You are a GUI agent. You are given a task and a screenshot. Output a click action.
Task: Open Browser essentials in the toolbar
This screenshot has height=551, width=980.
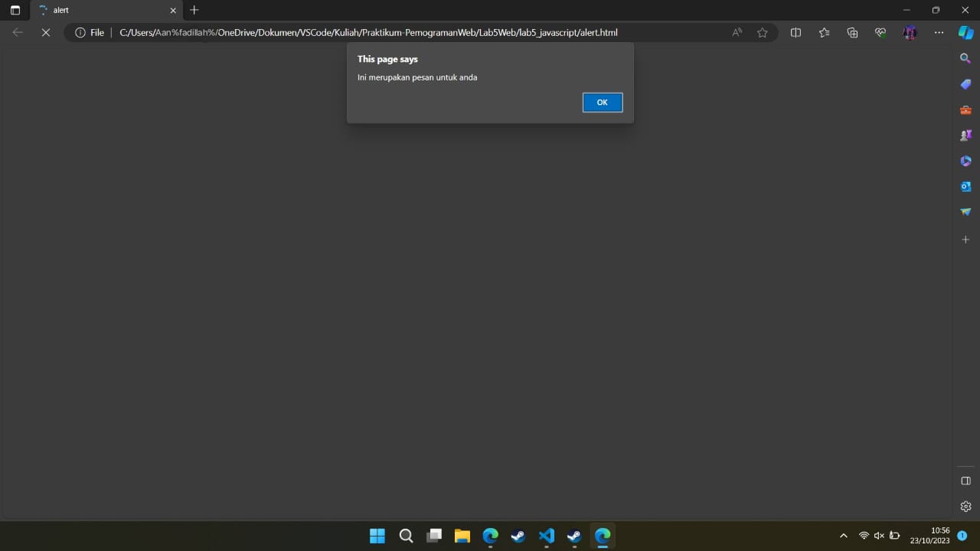pos(880,32)
